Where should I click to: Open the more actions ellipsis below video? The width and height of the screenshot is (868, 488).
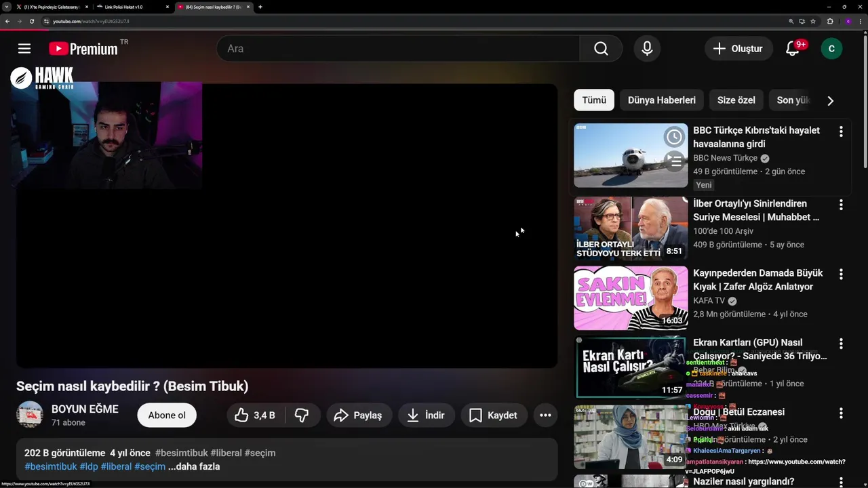point(545,415)
